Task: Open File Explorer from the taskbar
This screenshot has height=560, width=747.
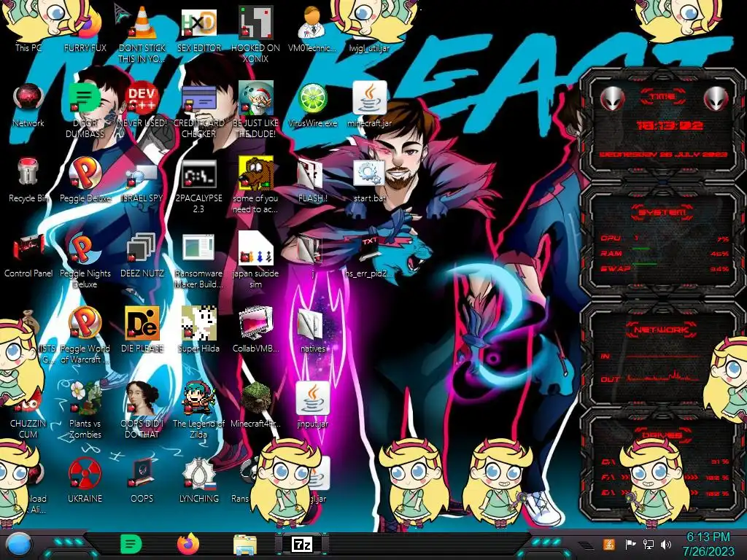Action: tap(245, 545)
